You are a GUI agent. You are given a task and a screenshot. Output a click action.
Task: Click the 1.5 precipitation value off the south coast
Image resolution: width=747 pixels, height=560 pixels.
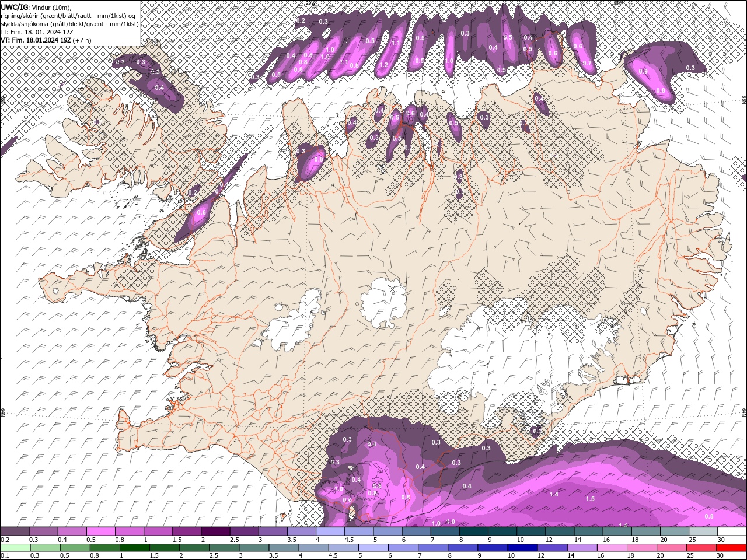point(590,499)
